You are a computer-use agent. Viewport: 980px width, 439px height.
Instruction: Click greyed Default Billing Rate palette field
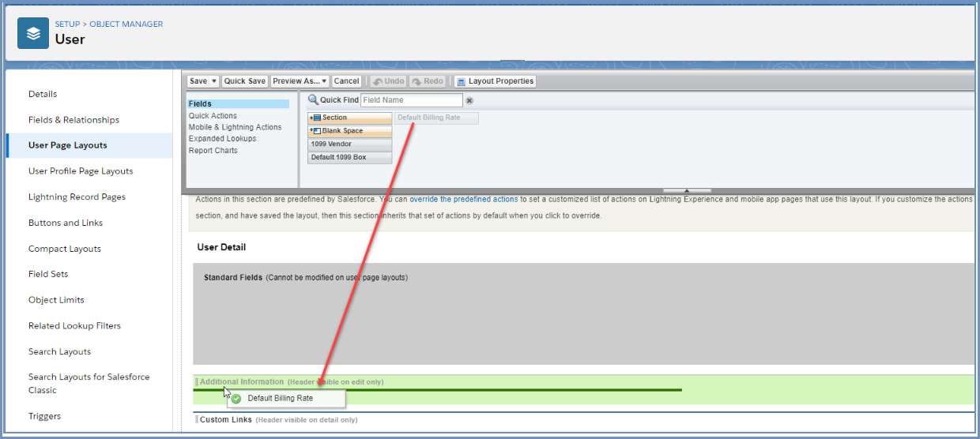coord(436,118)
